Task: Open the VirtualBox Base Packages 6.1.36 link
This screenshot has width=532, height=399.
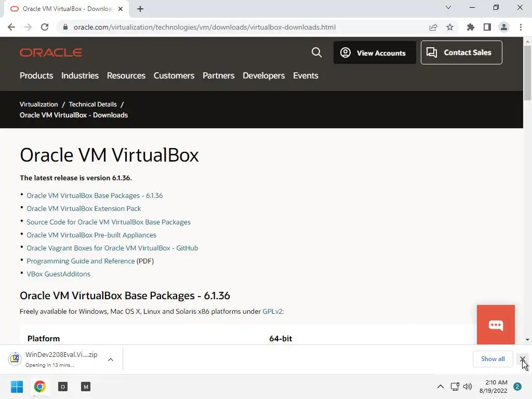Action: (x=95, y=196)
